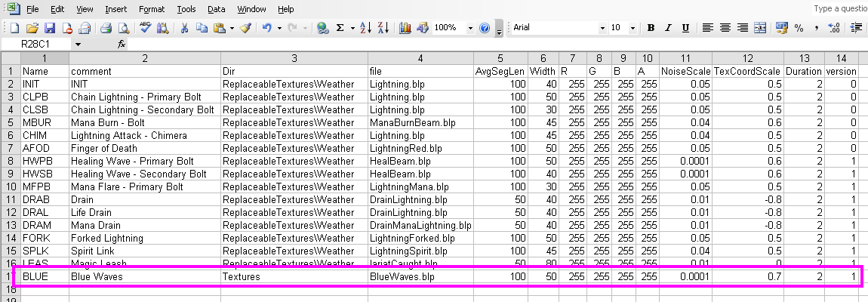Image resolution: width=868 pixels, height=302 pixels.
Task: Toggle Bold formatting
Action: coord(651,28)
